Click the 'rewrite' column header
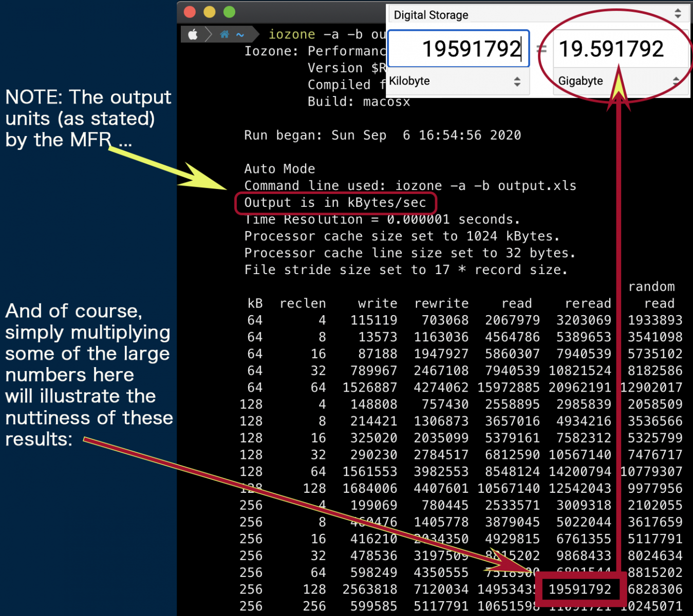The height and width of the screenshot is (616, 693). point(442,304)
